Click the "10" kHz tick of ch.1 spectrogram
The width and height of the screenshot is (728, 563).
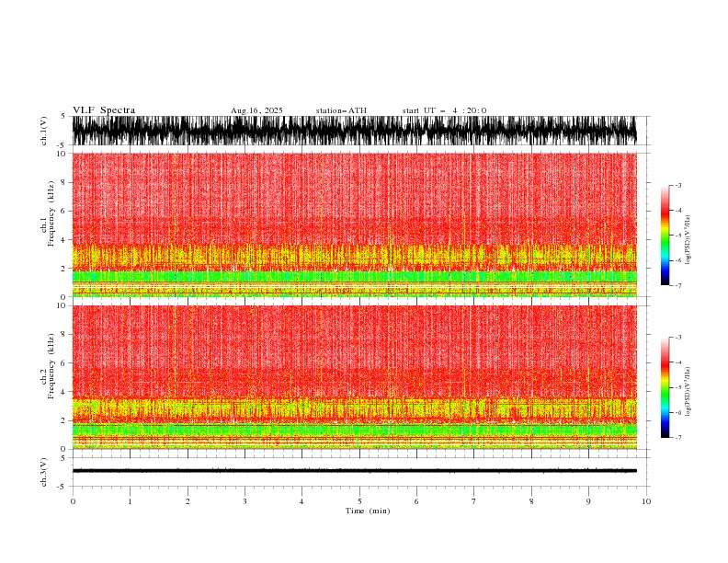point(62,154)
